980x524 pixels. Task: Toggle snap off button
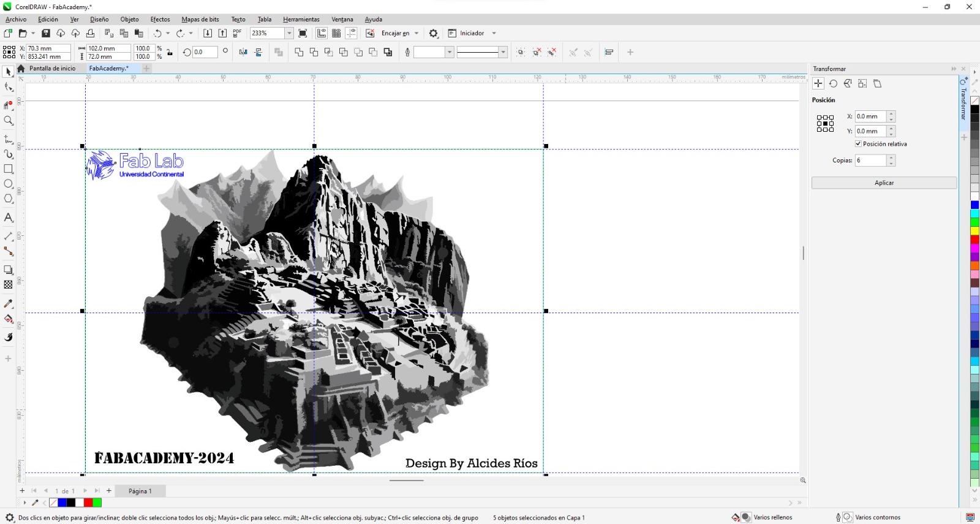point(370,33)
